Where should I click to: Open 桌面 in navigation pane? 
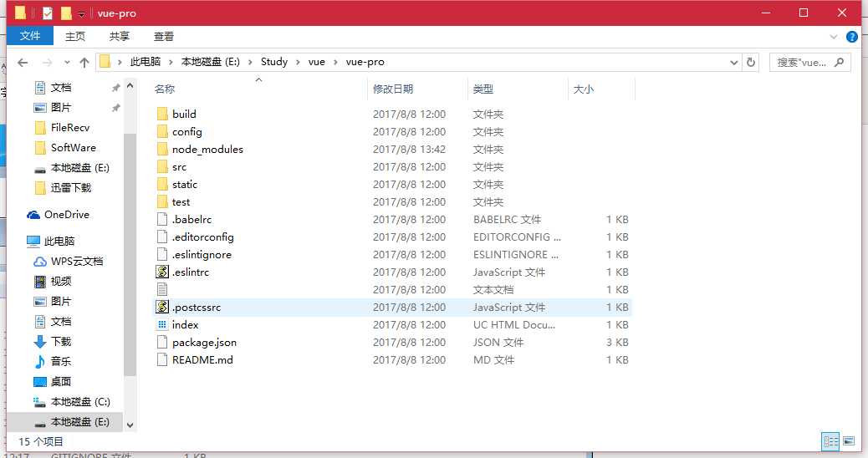pos(53,382)
